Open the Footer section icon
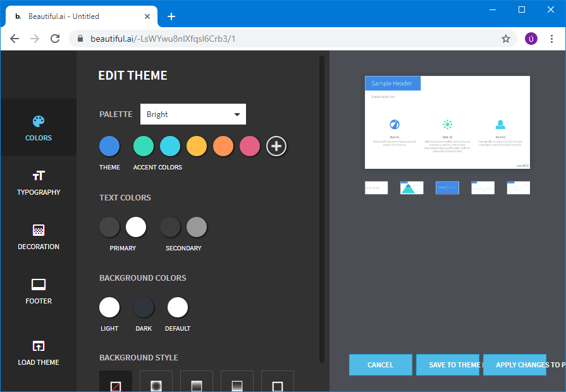Viewport: 566px width, 392px height. 39,285
